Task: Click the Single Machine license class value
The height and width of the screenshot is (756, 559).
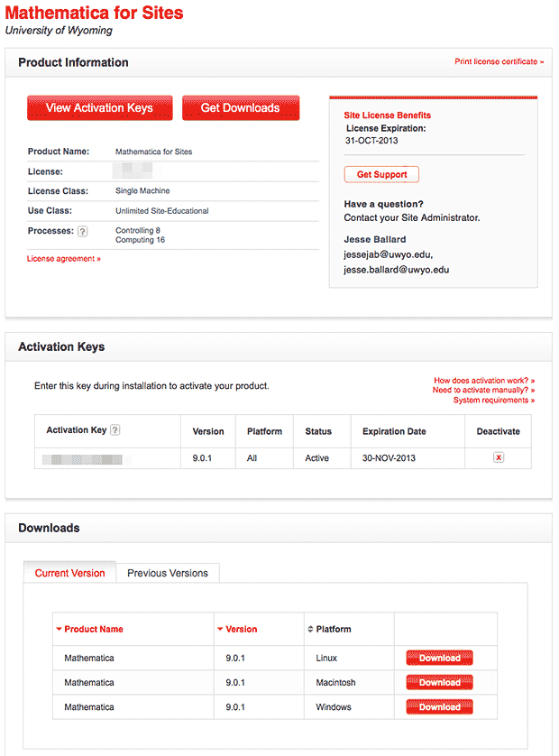Action: [x=142, y=191]
